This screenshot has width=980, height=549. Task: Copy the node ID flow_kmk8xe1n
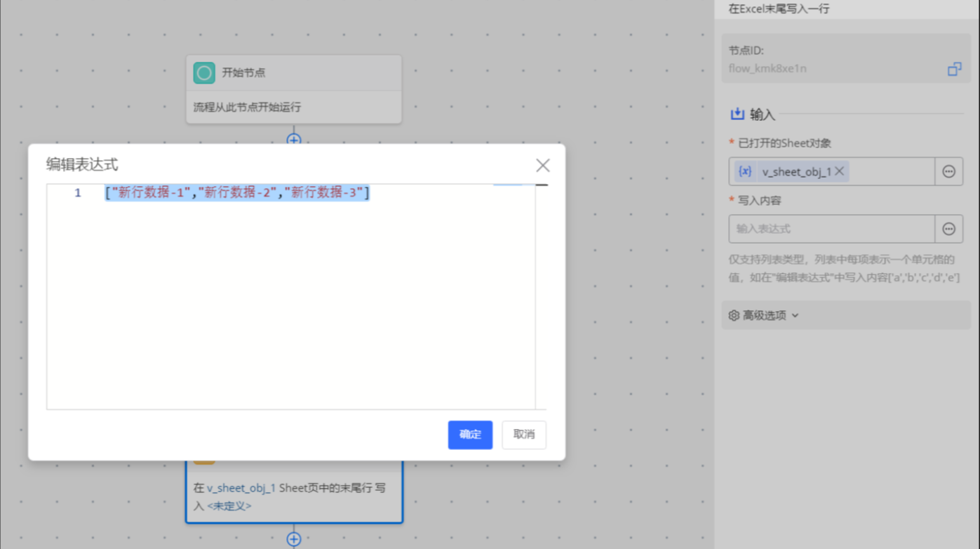tap(955, 69)
